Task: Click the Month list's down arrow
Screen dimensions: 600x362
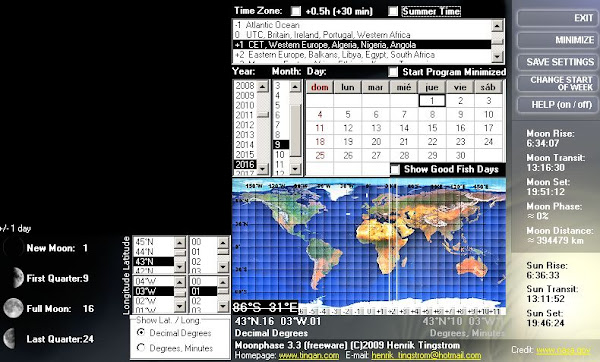Action: pyautogui.click(x=295, y=169)
